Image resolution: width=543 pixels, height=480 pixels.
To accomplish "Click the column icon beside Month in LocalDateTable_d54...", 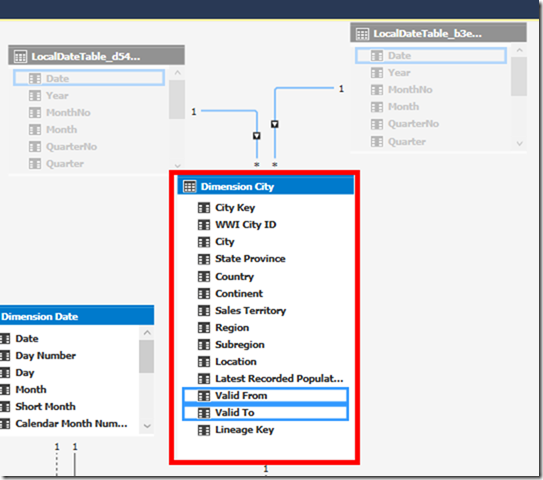I will pos(35,130).
